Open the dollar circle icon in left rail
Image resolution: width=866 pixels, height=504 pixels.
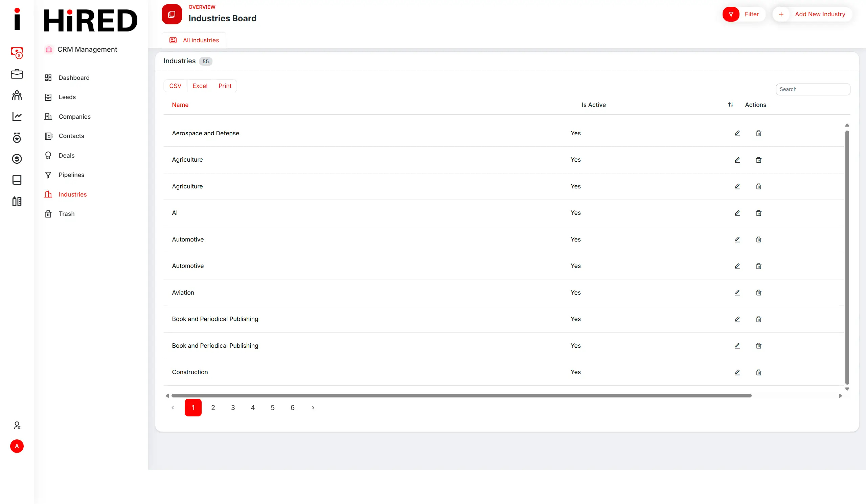pyautogui.click(x=17, y=159)
